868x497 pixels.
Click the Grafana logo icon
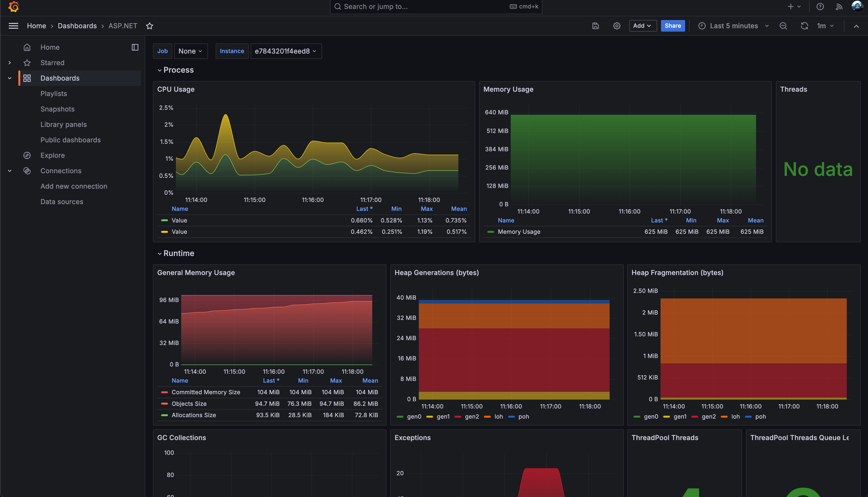click(x=14, y=7)
